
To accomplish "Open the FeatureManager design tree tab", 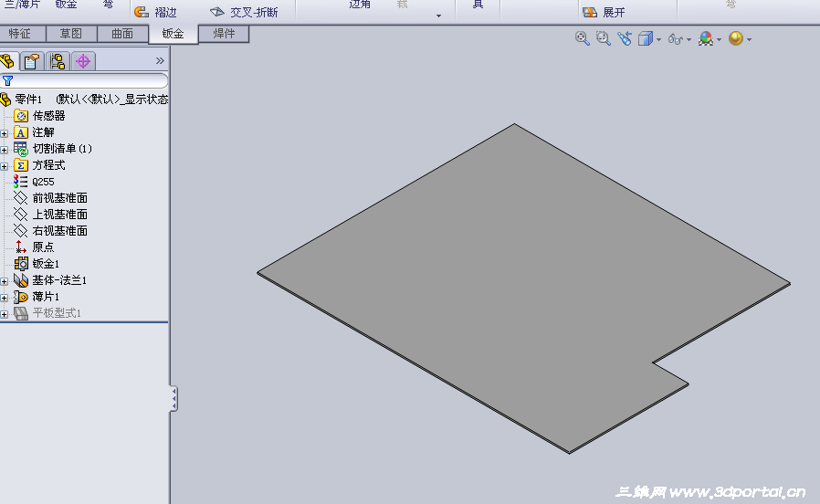I will pos(7,61).
